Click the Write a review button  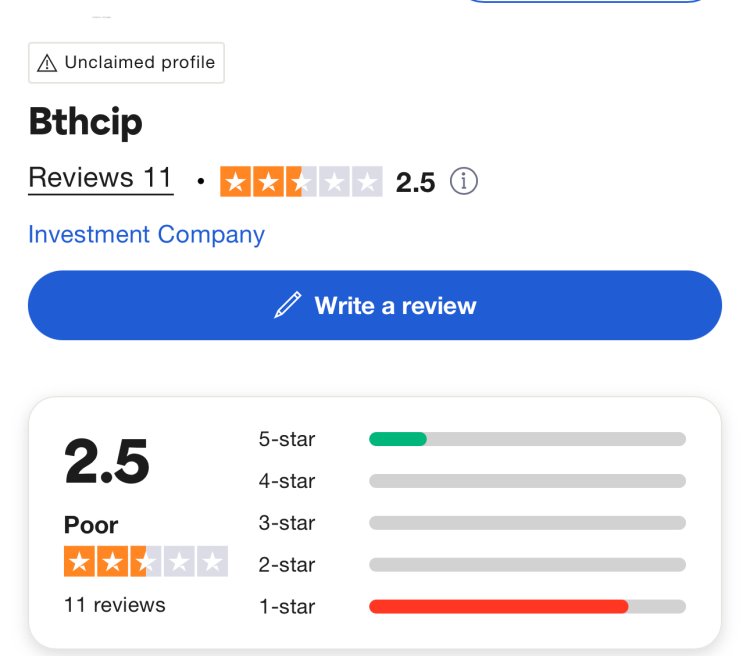tap(375, 305)
